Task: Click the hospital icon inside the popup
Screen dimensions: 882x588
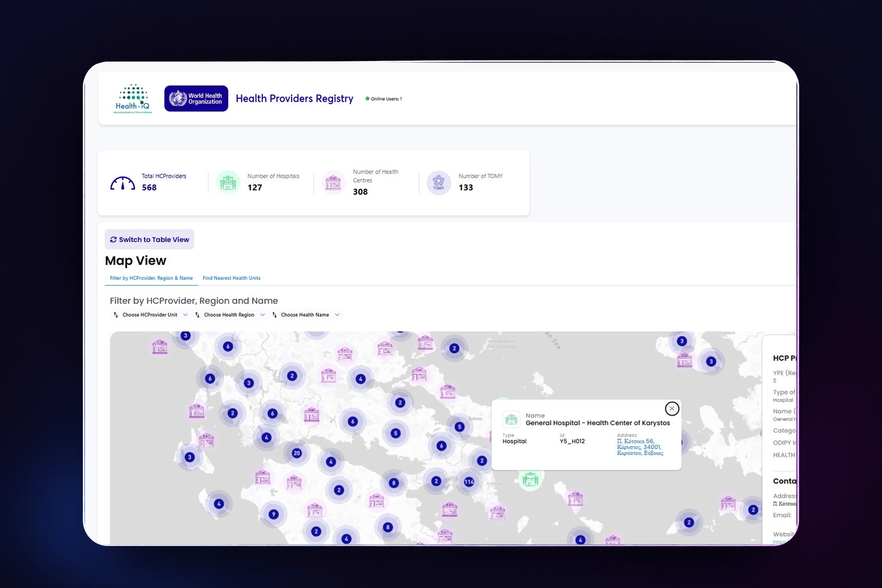Action: (511, 420)
